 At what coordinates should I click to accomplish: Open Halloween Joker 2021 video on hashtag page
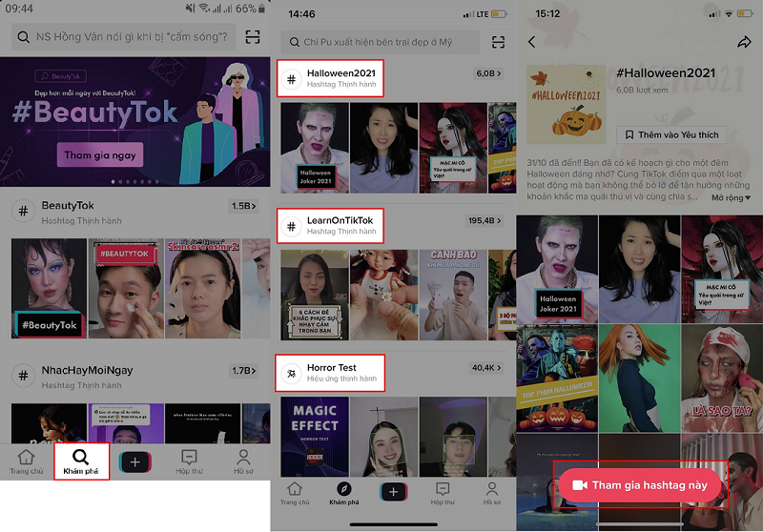[557, 269]
